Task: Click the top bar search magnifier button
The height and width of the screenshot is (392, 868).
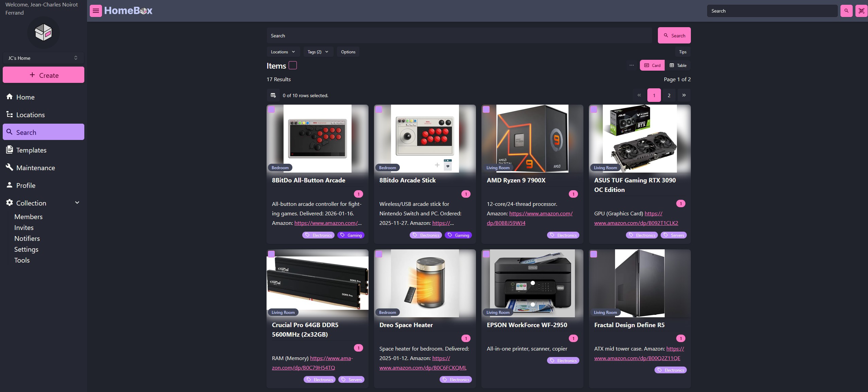Action: click(846, 11)
